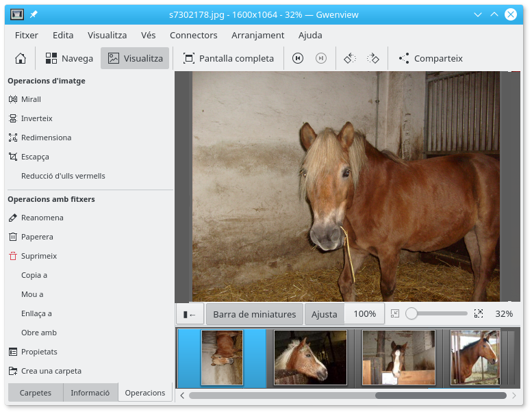Select the Mirall operation

31,99
